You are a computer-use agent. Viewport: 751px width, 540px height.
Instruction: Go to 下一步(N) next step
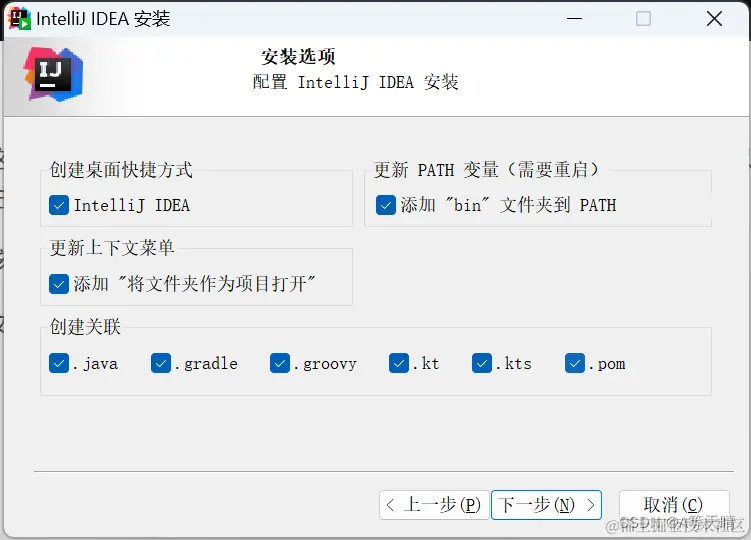546,505
